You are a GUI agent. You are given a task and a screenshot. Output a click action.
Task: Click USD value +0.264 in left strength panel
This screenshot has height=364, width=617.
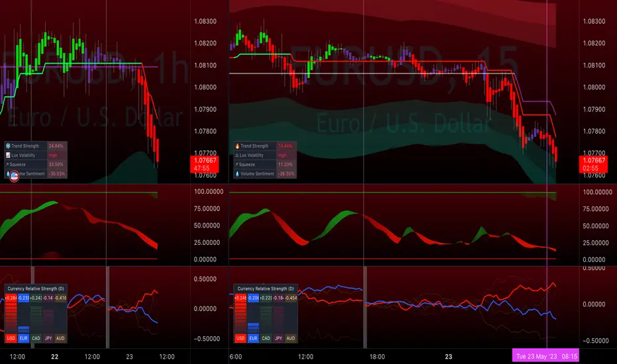(11, 298)
